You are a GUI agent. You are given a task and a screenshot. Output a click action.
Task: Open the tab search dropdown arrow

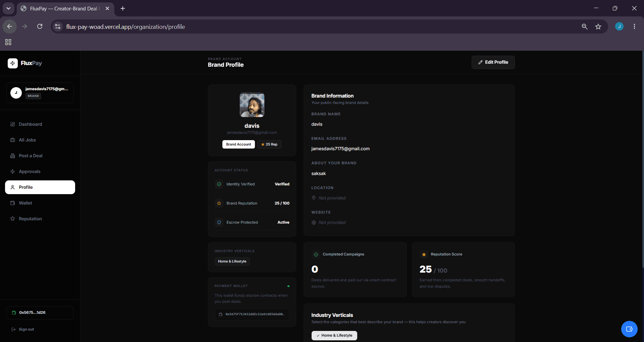point(8,8)
